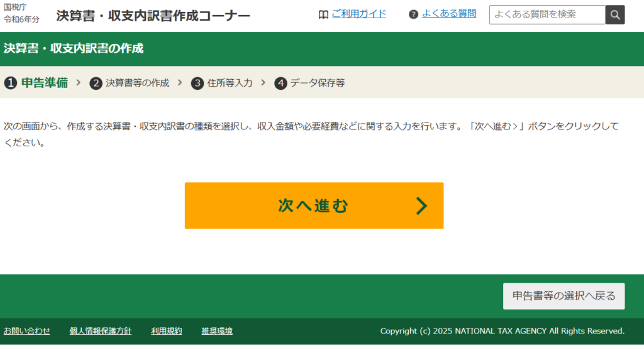Screen dimensions: 644x358
Task: Click the question mark icon beside よくある質問
Action: tap(413, 14)
